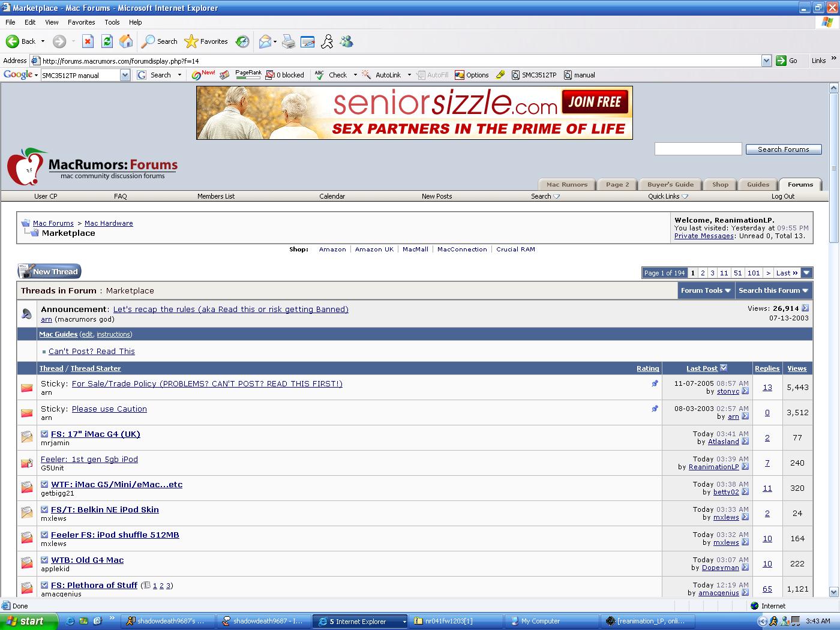The width and height of the screenshot is (840, 630).
Task: Click the Edit page toolbar icon
Action: click(x=308, y=41)
